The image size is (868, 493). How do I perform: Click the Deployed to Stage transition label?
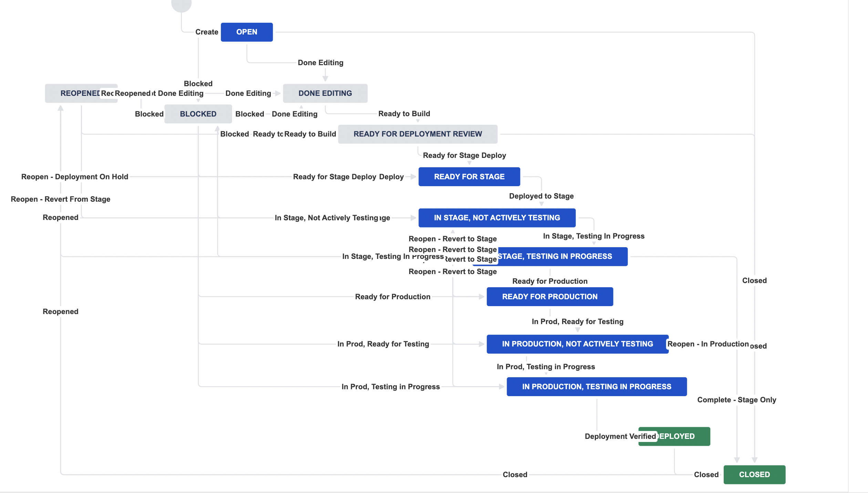coord(541,196)
